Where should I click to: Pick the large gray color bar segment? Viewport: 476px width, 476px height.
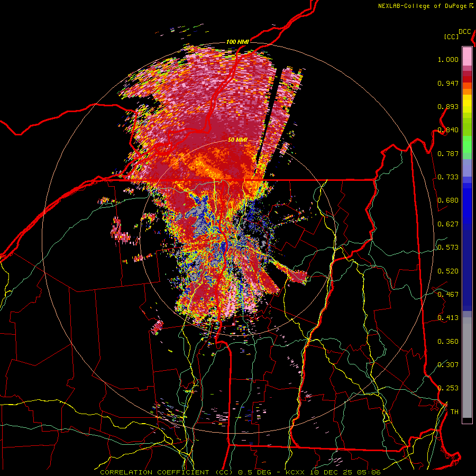(467, 368)
